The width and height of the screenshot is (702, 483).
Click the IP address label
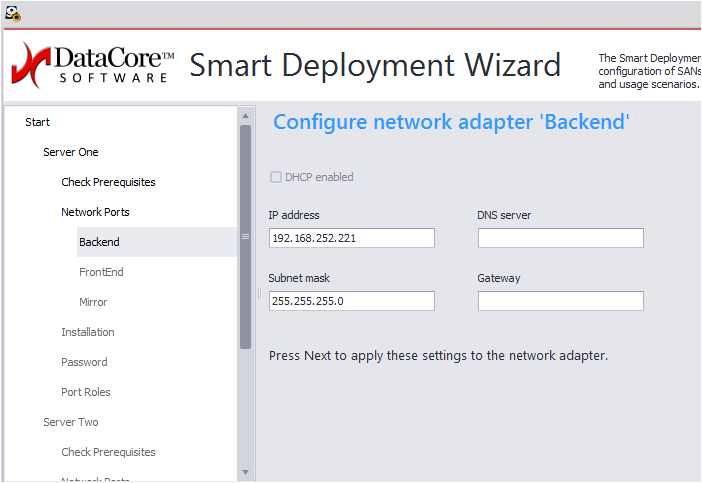click(x=294, y=215)
